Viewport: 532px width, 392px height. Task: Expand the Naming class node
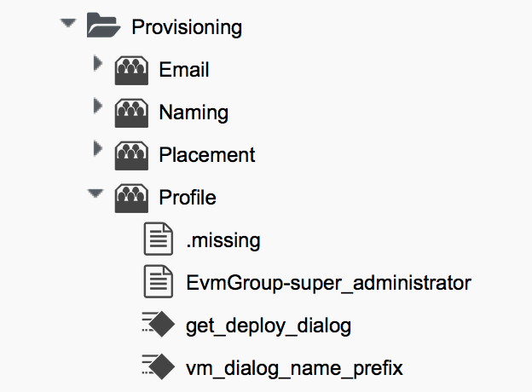coord(97,107)
